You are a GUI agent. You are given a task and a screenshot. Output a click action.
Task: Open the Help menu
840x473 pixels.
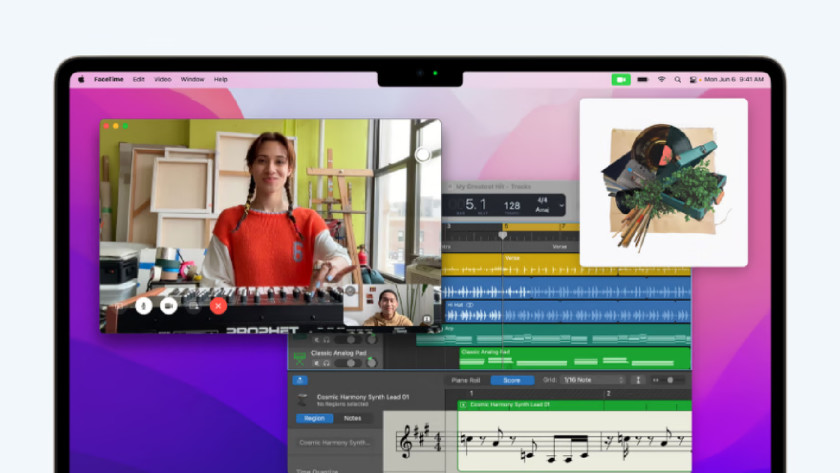pos(221,79)
